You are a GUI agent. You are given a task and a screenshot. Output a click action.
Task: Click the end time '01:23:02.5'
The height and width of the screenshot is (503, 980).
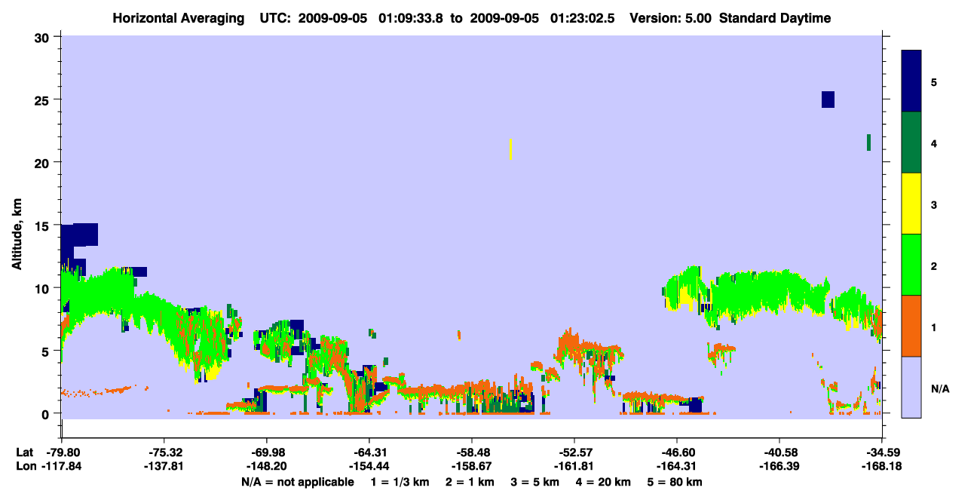pyautogui.click(x=584, y=18)
